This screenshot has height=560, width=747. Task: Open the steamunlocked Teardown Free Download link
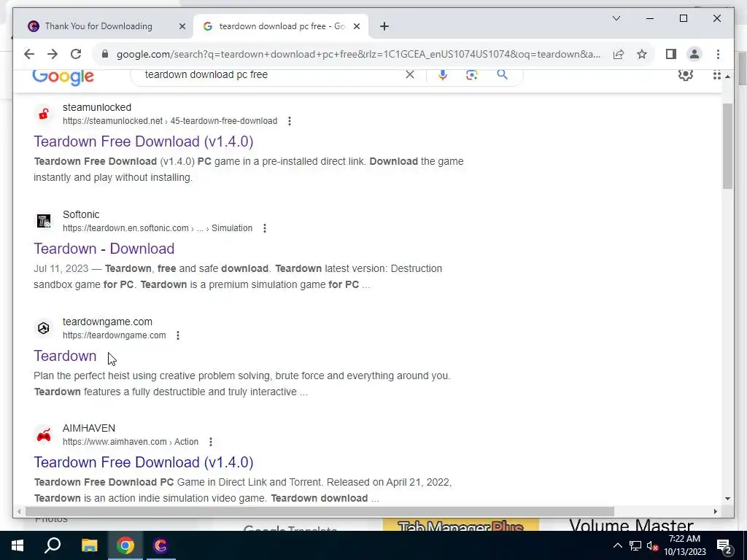pos(144,141)
